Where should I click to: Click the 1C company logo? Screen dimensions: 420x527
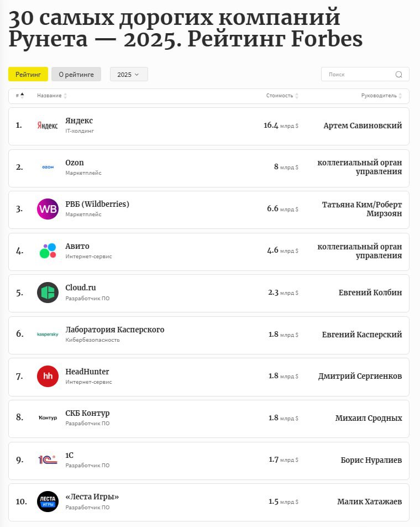pyautogui.click(x=48, y=460)
